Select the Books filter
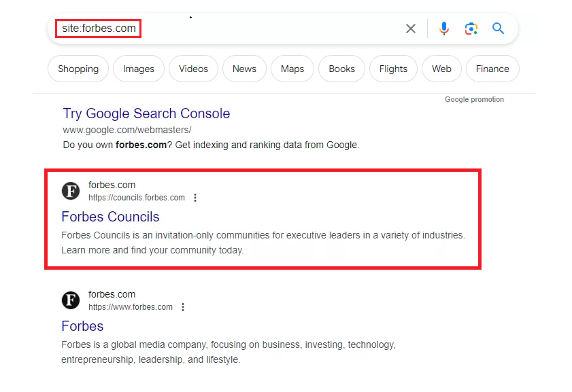The image size is (572, 392). 342,69
